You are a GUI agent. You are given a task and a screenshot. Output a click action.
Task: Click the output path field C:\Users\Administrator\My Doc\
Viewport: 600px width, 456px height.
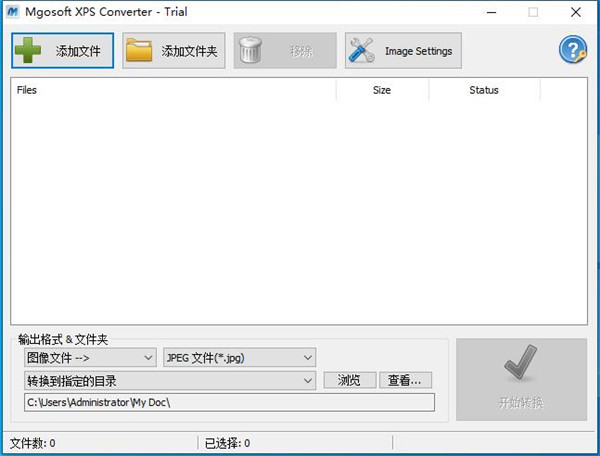(229, 402)
